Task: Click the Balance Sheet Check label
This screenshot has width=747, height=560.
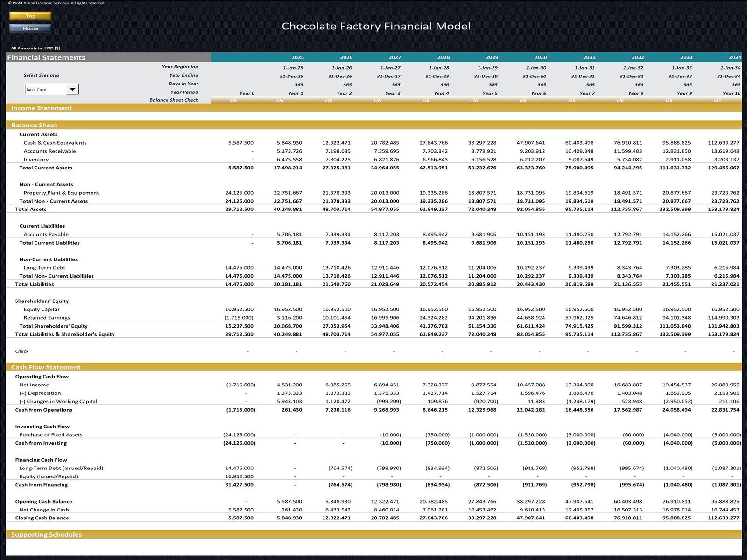Action: (x=174, y=100)
